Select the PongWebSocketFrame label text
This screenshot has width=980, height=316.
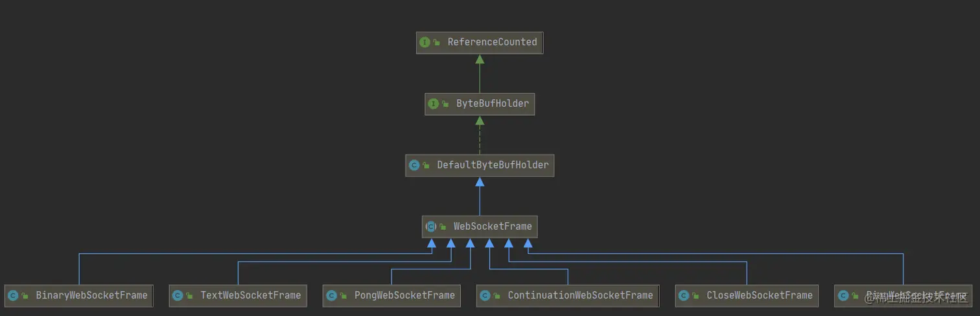pos(404,295)
